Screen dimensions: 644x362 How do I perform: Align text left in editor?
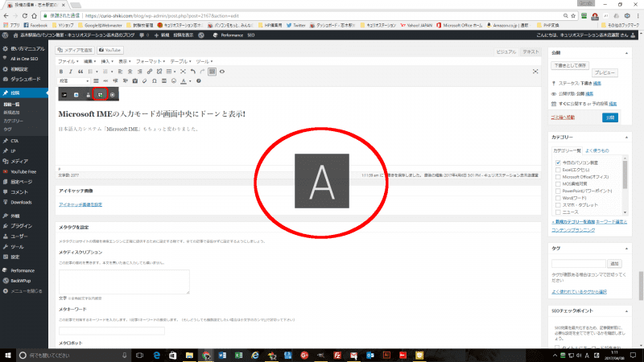point(120,72)
